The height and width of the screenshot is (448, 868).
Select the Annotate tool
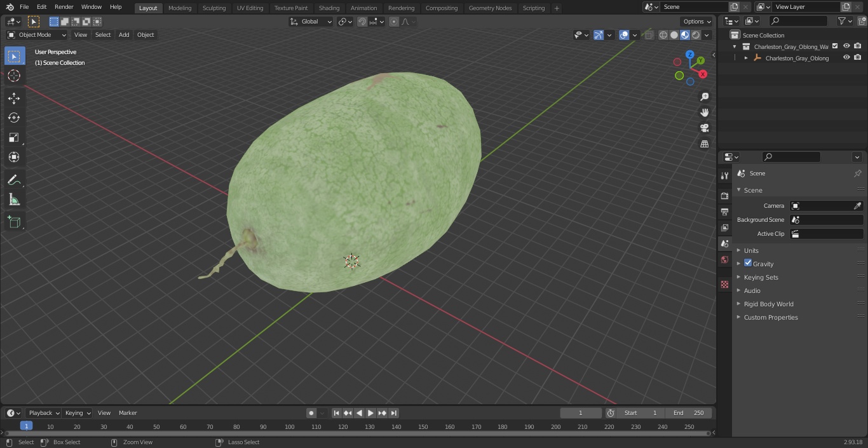14,180
